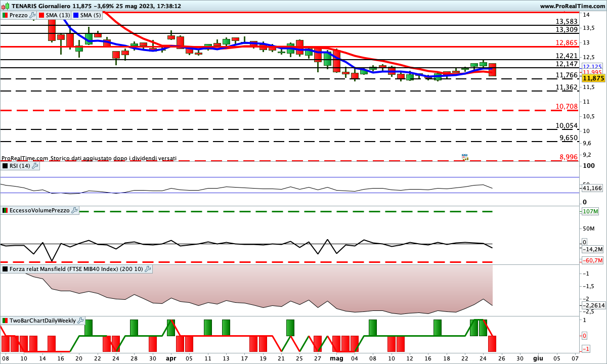The image size is (607, 364).
Task: Click the mag month marker on date axis
Action: 336,358
